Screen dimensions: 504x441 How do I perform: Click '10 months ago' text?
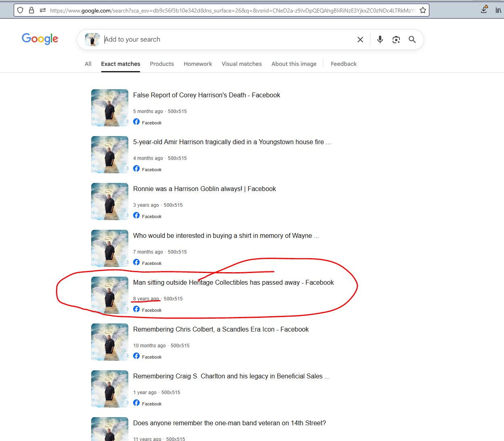(149, 346)
